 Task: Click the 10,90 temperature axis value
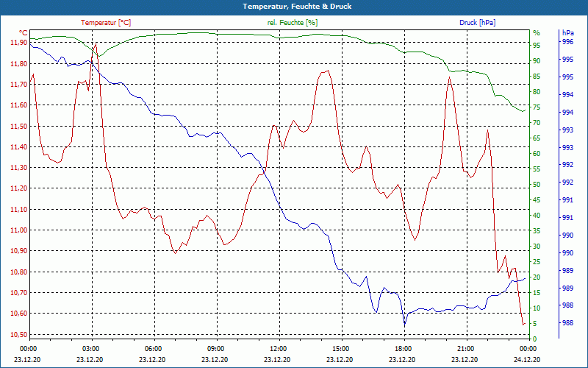click(19, 251)
